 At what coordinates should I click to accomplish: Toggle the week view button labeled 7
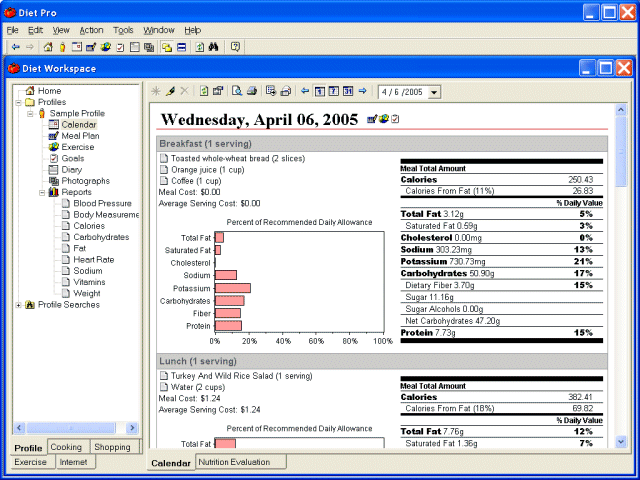334,91
